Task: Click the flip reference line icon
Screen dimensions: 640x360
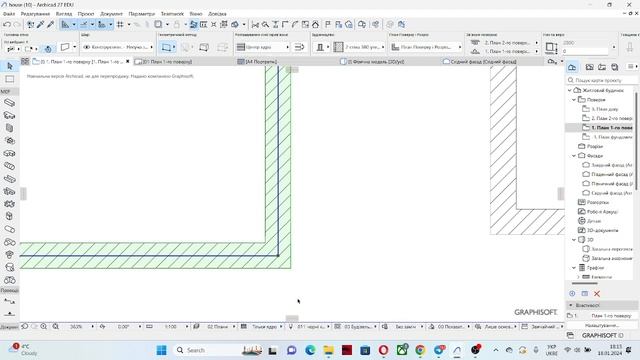Action: [299, 47]
